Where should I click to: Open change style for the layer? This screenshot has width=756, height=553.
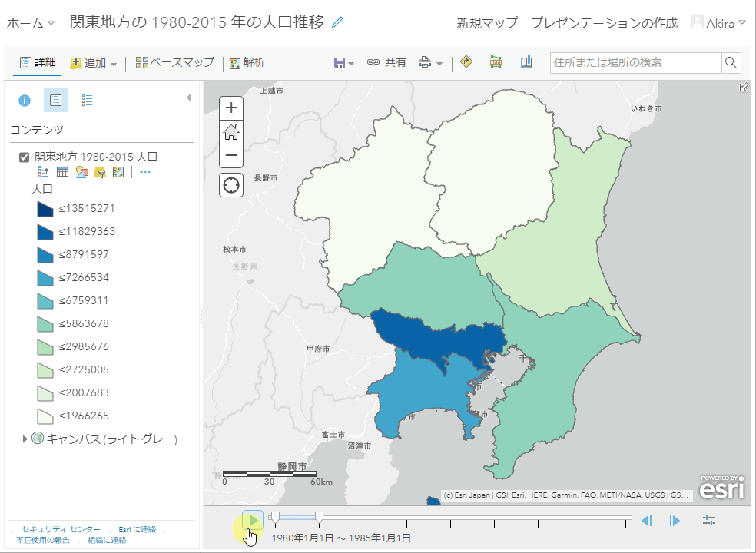[x=81, y=171]
